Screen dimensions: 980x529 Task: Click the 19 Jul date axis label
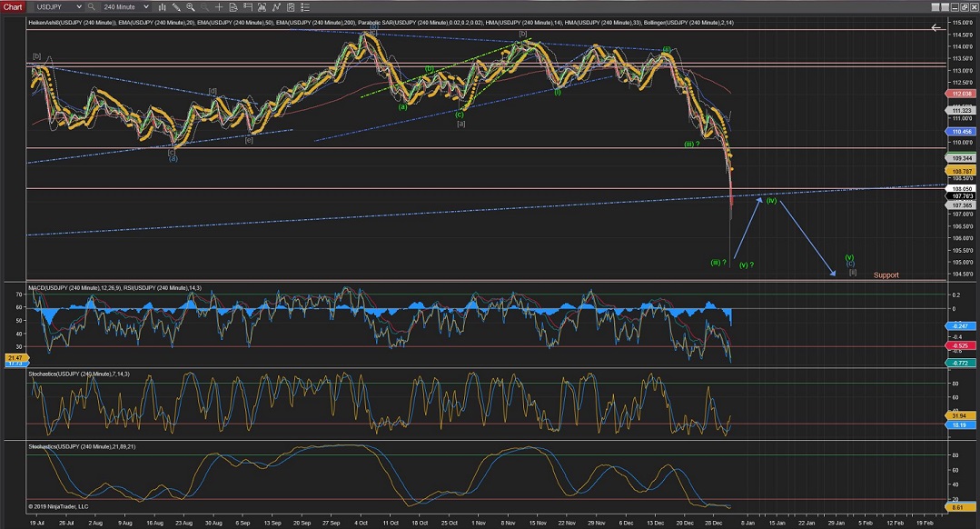[37, 523]
